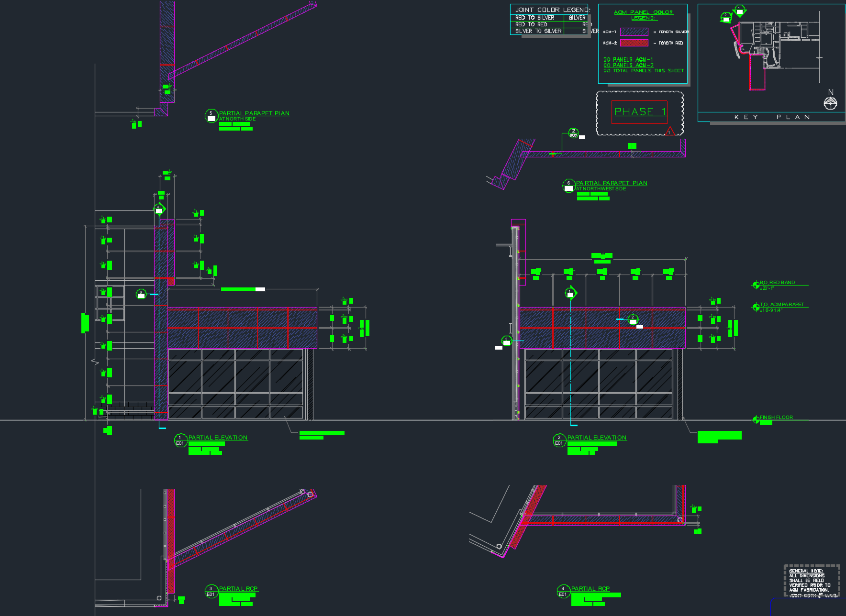The image size is (846, 616).
Task: Click the number 6 Partial Parapet Plan bubble
Action: tap(568, 186)
